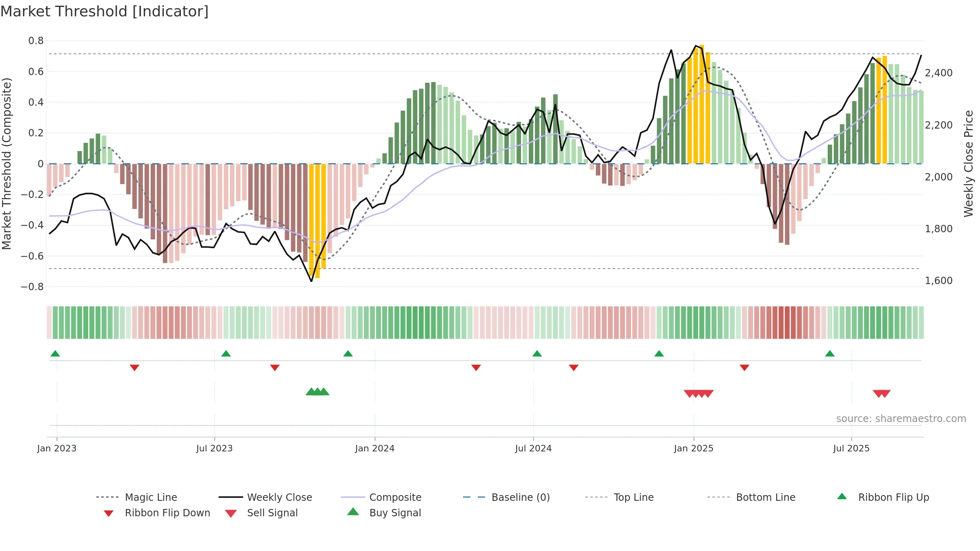This screenshot has width=980, height=551.
Task: Click the Jan 2024 x-axis label
Action: click(375, 448)
